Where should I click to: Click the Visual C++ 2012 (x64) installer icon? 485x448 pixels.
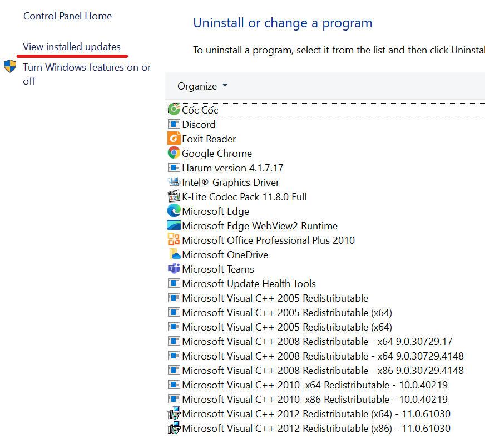tap(174, 413)
